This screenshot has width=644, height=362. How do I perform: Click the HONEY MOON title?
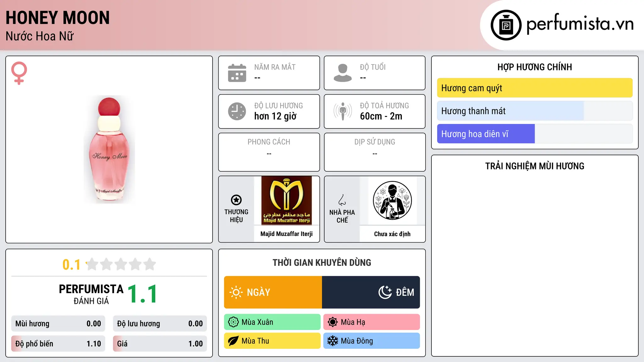[x=58, y=18]
